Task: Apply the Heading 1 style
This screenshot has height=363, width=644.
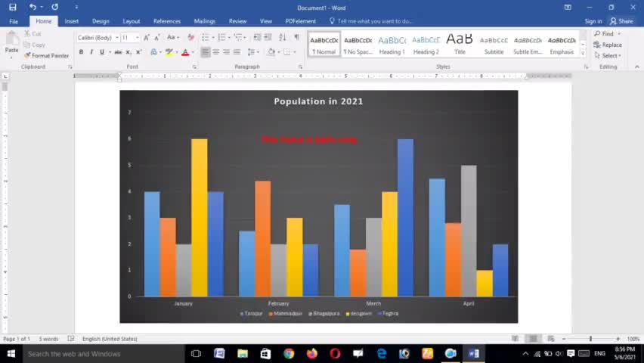Action: 392,45
